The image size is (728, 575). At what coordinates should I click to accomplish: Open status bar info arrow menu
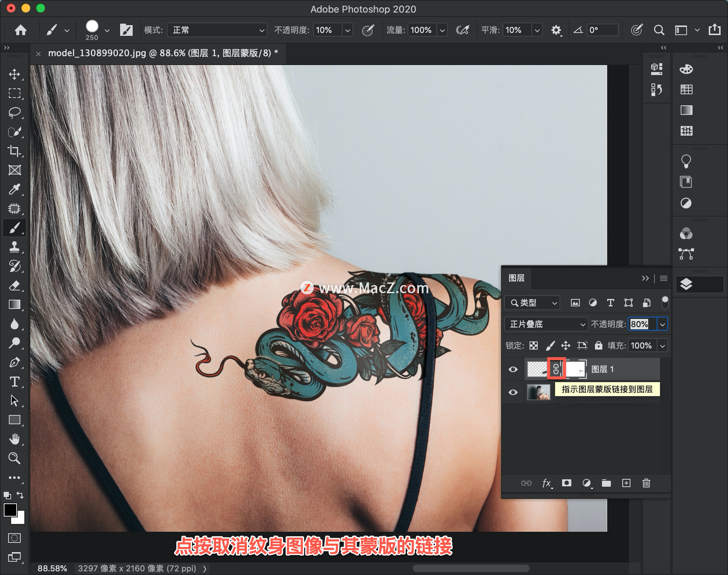(205, 568)
